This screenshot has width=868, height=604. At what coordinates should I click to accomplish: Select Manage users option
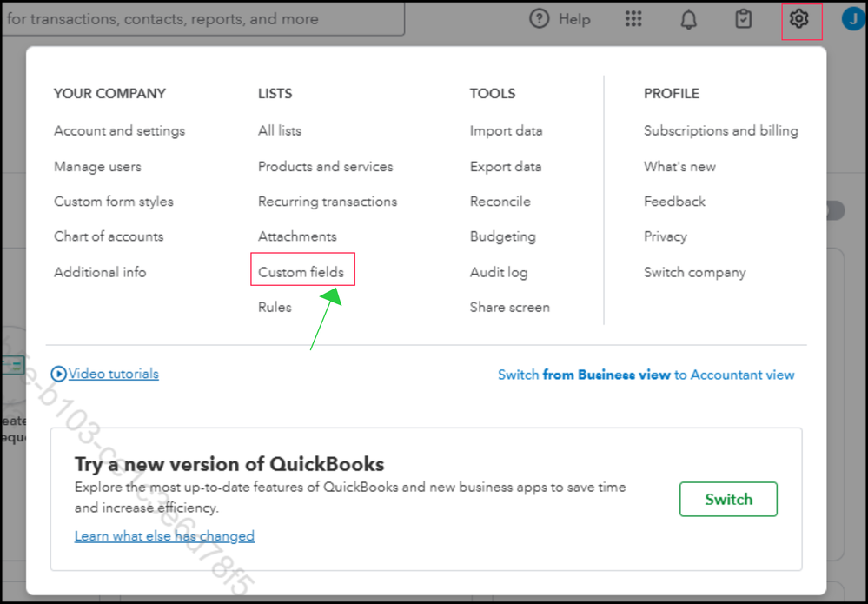point(97,167)
